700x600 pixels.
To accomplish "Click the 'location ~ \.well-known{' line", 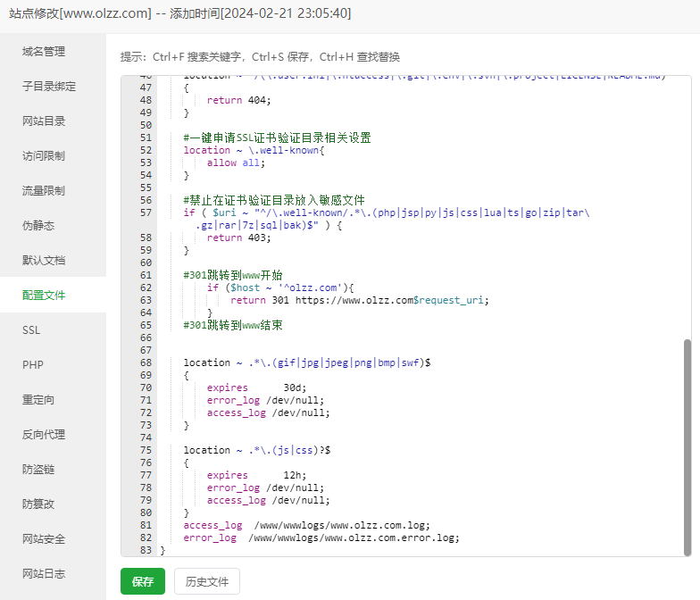I will (x=254, y=150).
